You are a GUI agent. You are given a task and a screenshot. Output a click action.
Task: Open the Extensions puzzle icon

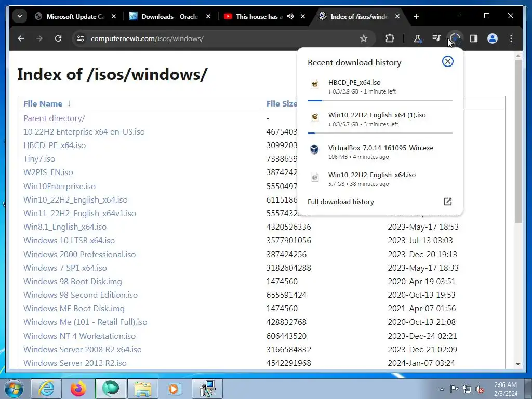(390, 38)
